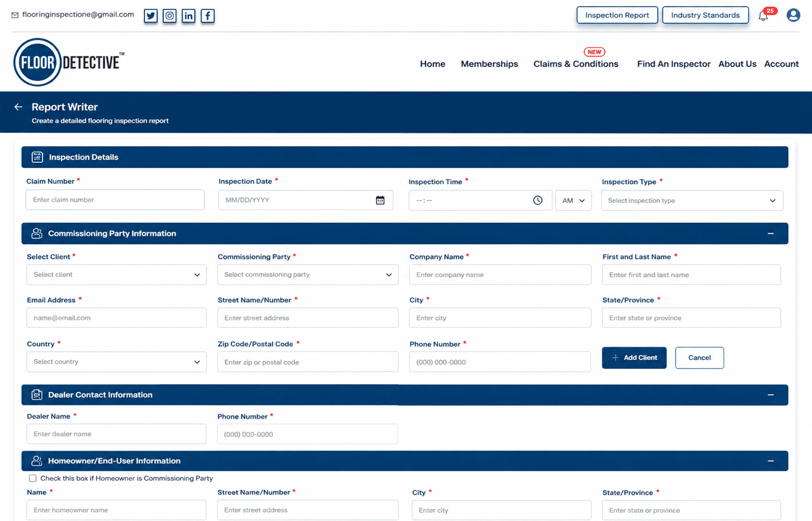
Task: Focus the homeowner State/Province field
Action: (x=691, y=510)
